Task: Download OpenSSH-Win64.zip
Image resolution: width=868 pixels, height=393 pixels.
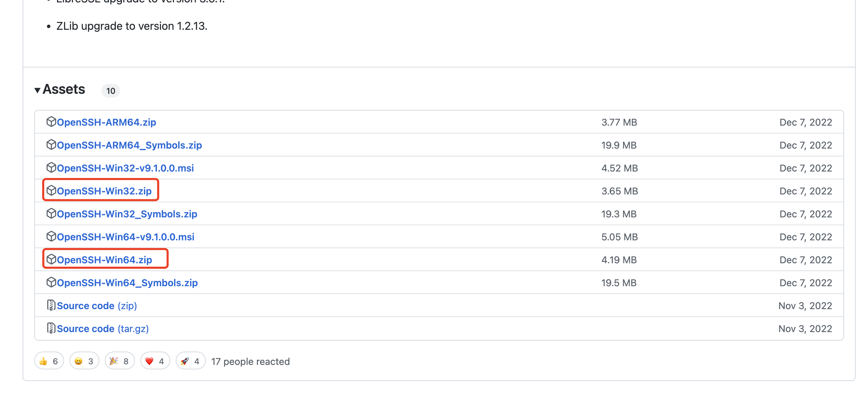Action: point(104,260)
